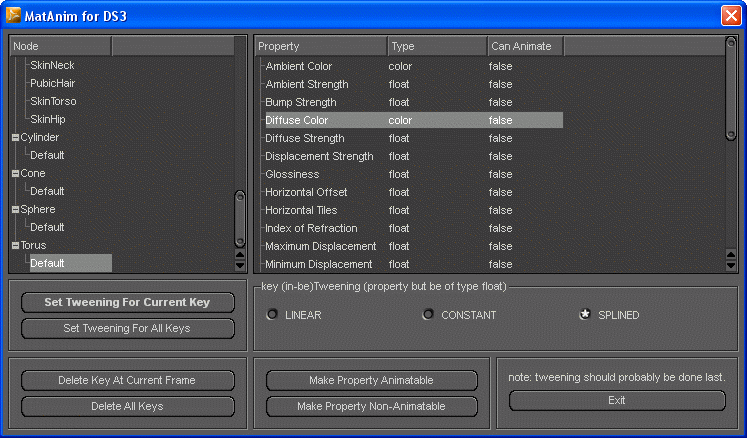This screenshot has width=747, height=438.
Task: Select the Displacement Strength property
Action: pos(319,156)
